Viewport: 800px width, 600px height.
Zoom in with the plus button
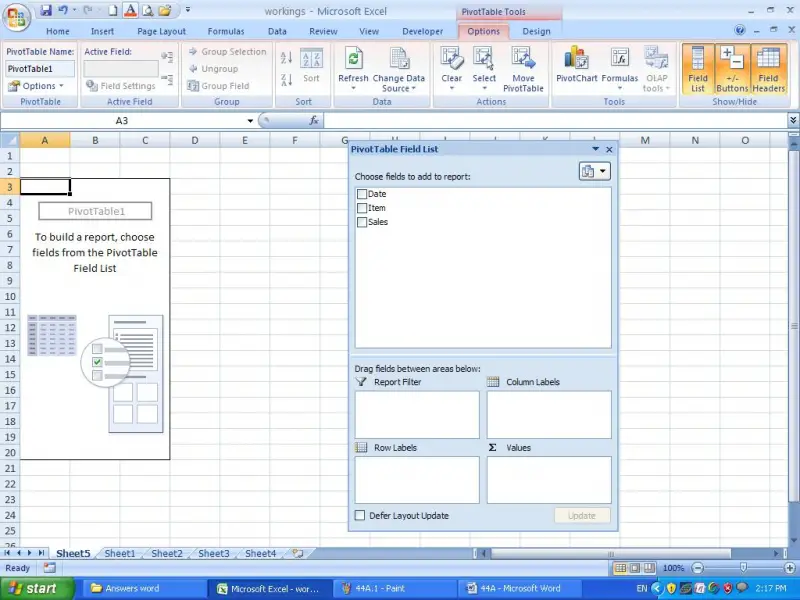point(790,568)
